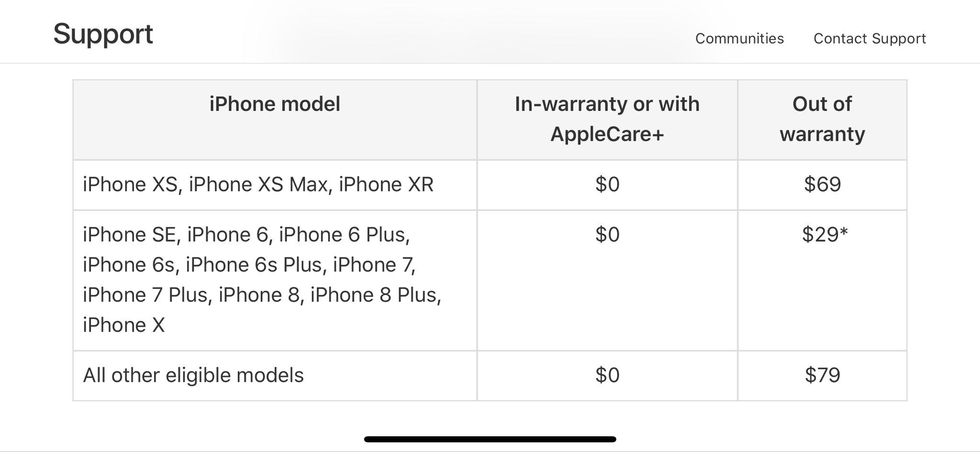Click the $0 price in the iPhone XS row

point(607,185)
